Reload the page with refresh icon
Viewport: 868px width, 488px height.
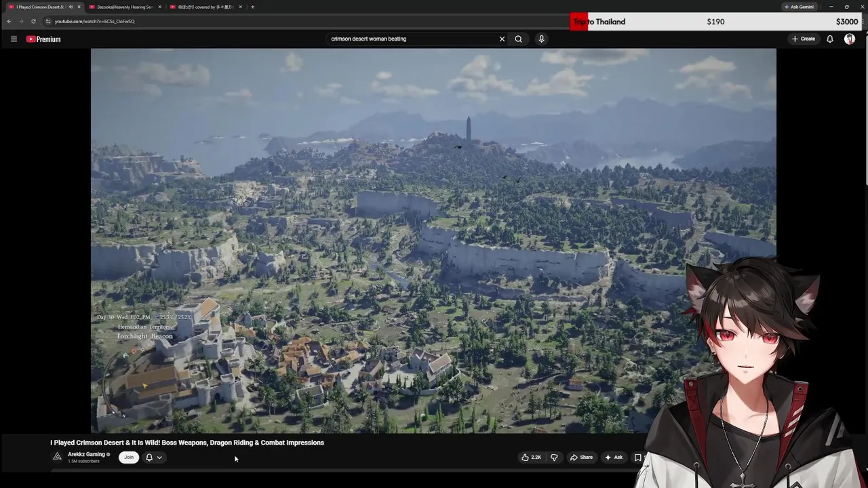[33, 21]
